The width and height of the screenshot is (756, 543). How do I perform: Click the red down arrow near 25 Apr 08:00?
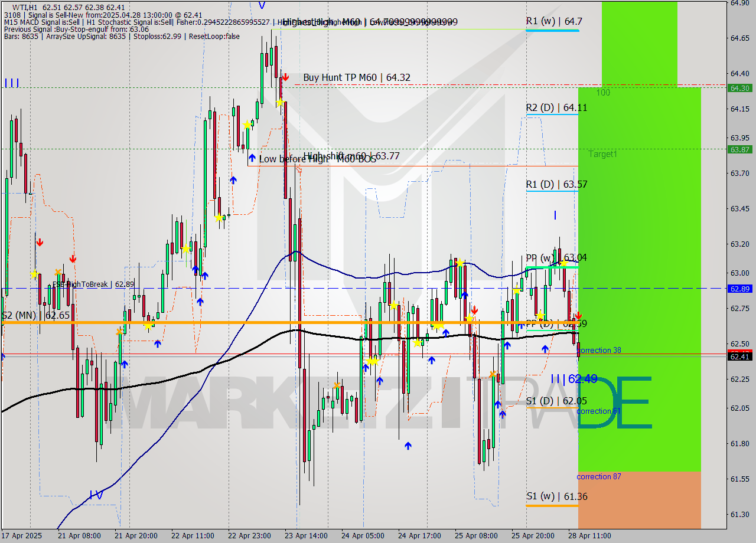coord(474,310)
